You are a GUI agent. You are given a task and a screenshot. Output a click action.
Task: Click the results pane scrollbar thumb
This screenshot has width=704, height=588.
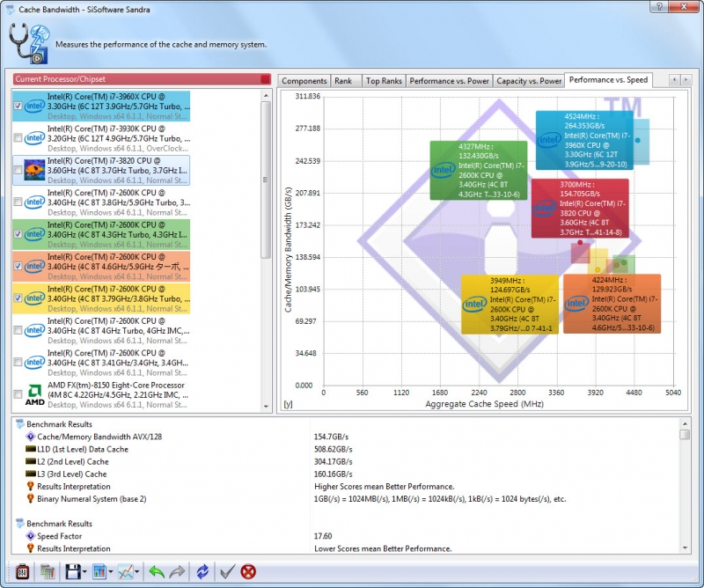click(685, 434)
